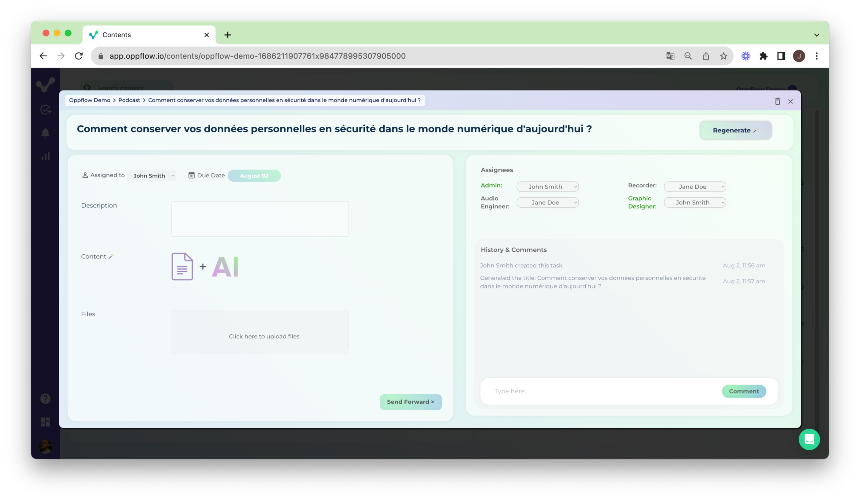Open the Graphic Designer John Smith dropdown
This screenshot has width=860, height=500.
[x=695, y=203]
